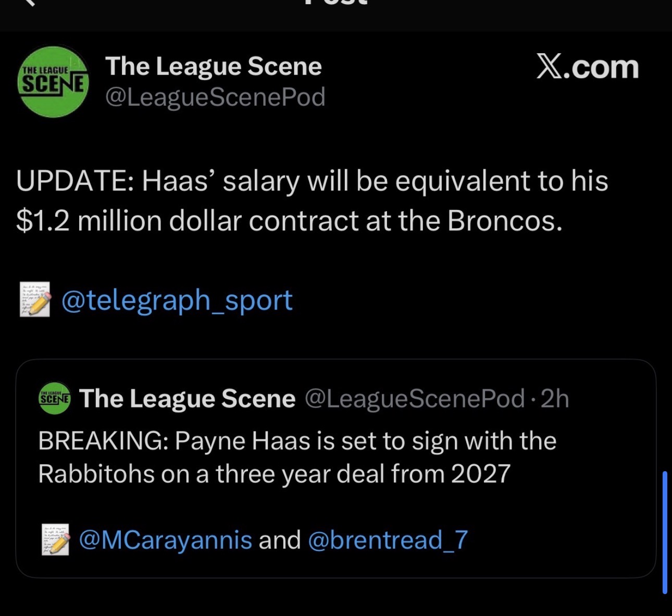Tap the @LeagueScenePod handle under display name
The height and width of the screenshot is (616, 672).
pos(215,97)
